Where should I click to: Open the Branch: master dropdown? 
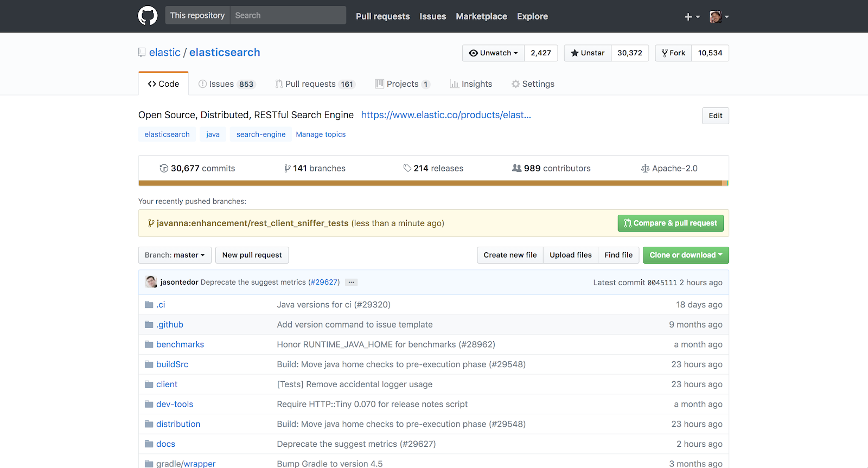[x=175, y=255]
